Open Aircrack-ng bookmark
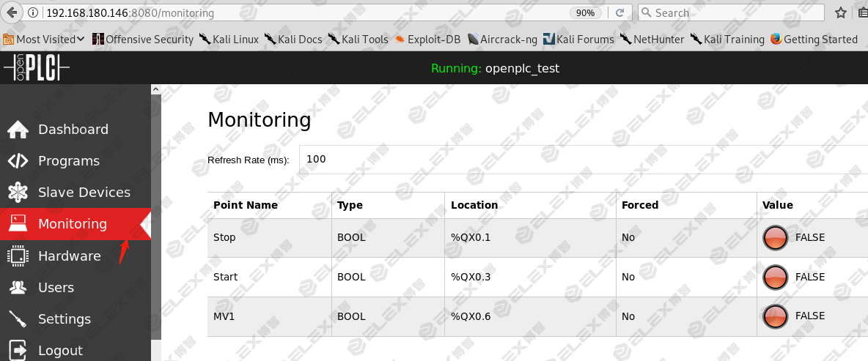Viewport: 868px width, 361px height. coord(502,40)
